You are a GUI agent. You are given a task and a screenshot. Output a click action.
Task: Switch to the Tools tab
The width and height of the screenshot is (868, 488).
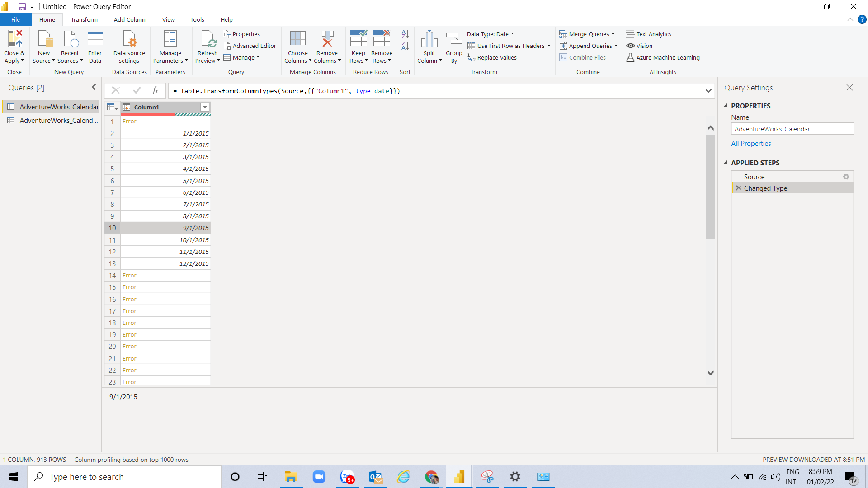(197, 19)
